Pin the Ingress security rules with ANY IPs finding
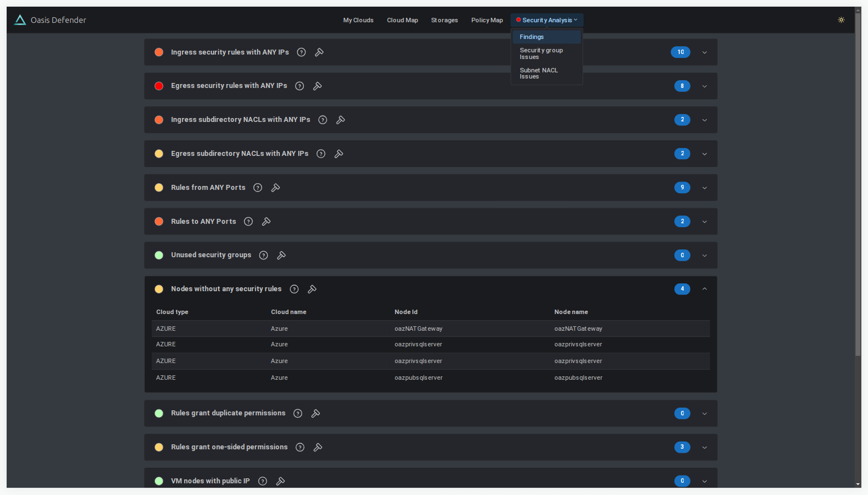Viewport: 868px width, 495px height. coord(319,52)
